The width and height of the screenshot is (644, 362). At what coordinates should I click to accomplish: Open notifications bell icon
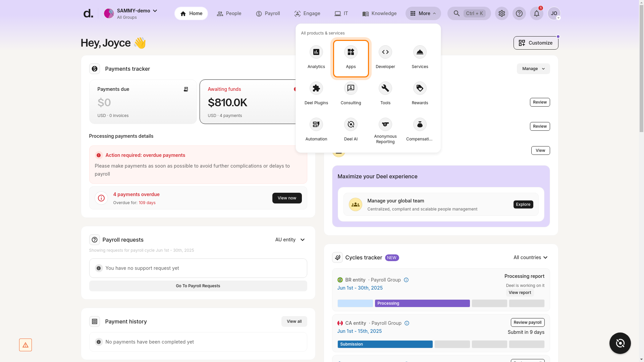[x=536, y=13]
